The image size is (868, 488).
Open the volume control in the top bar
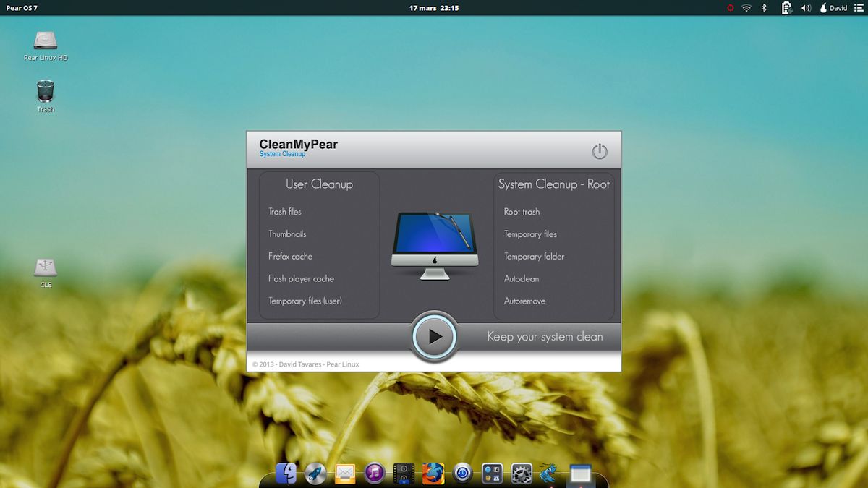click(x=805, y=8)
